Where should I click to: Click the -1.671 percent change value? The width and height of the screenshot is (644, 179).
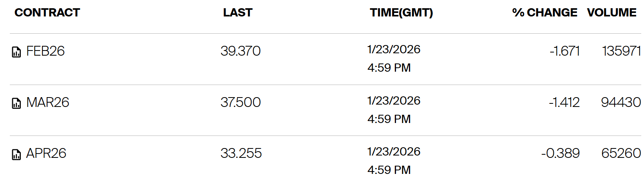click(x=564, y=51)
